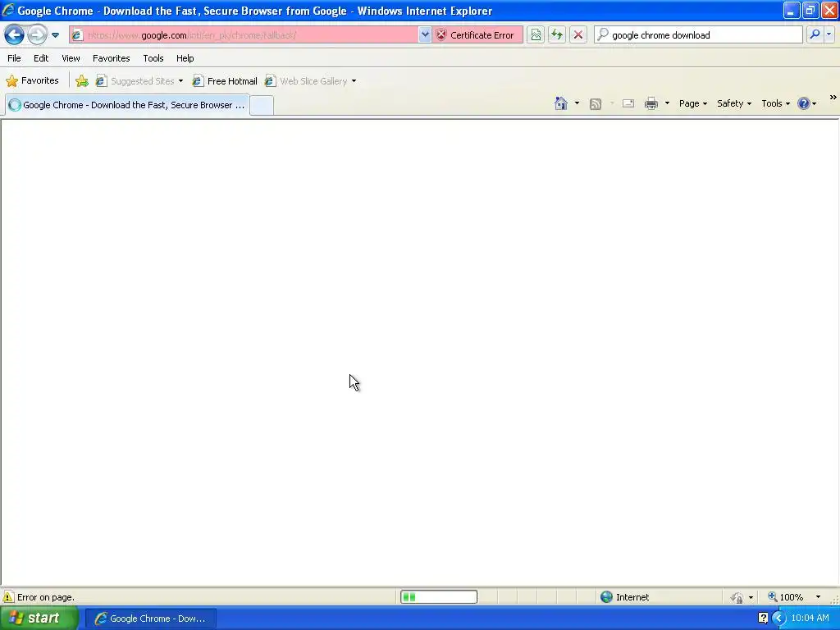Click the Protected Mode lock icon in status bar

click(737, 597)
